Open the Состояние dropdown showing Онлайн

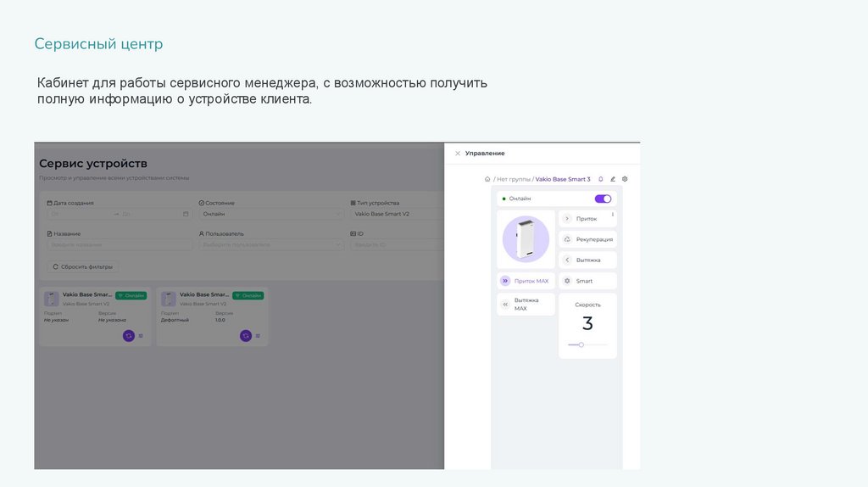pyautogui.click(x=271, y=214)
